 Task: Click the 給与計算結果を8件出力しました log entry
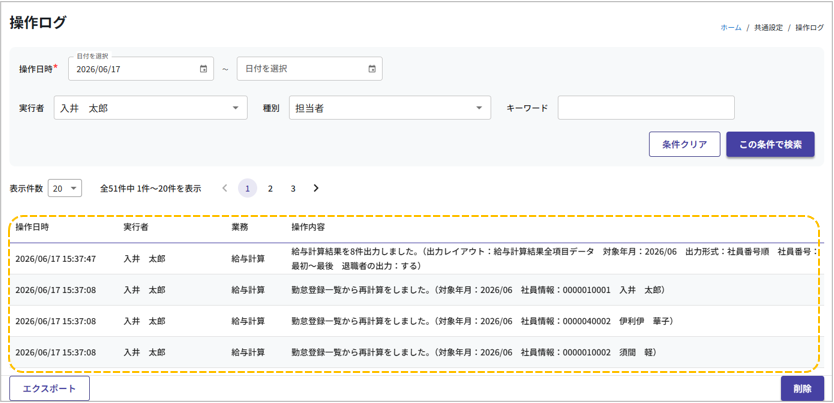[554, 259]
